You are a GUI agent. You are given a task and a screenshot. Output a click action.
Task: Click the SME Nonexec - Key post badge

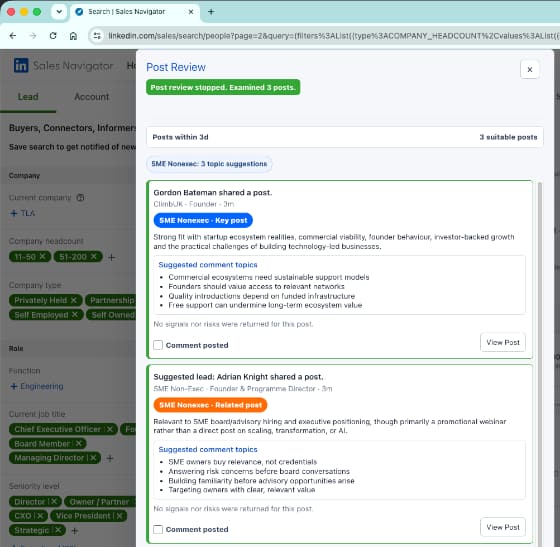pos(203,220)
